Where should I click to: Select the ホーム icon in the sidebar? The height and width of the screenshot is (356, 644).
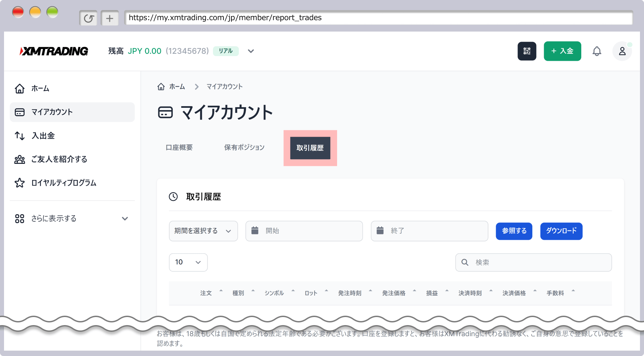(x=20, y=89)
